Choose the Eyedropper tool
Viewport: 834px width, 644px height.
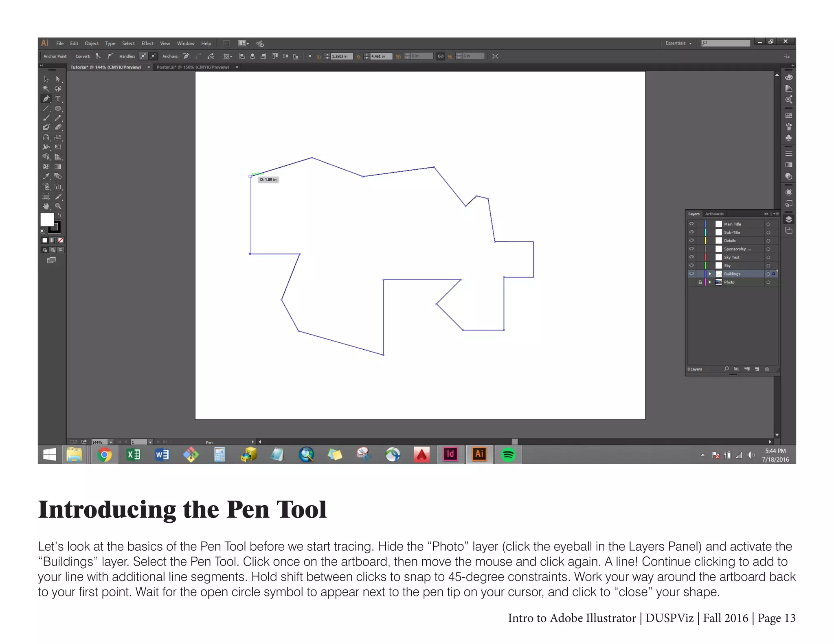point(46,176)
